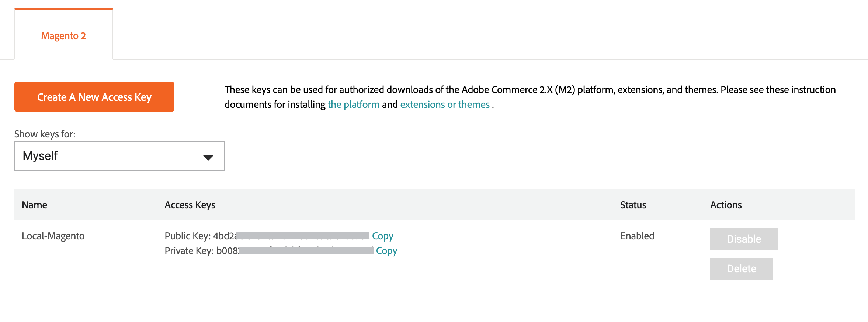Delete the Local-Magento access key
The image size is (868, 322).
click(x=741, y=269)
